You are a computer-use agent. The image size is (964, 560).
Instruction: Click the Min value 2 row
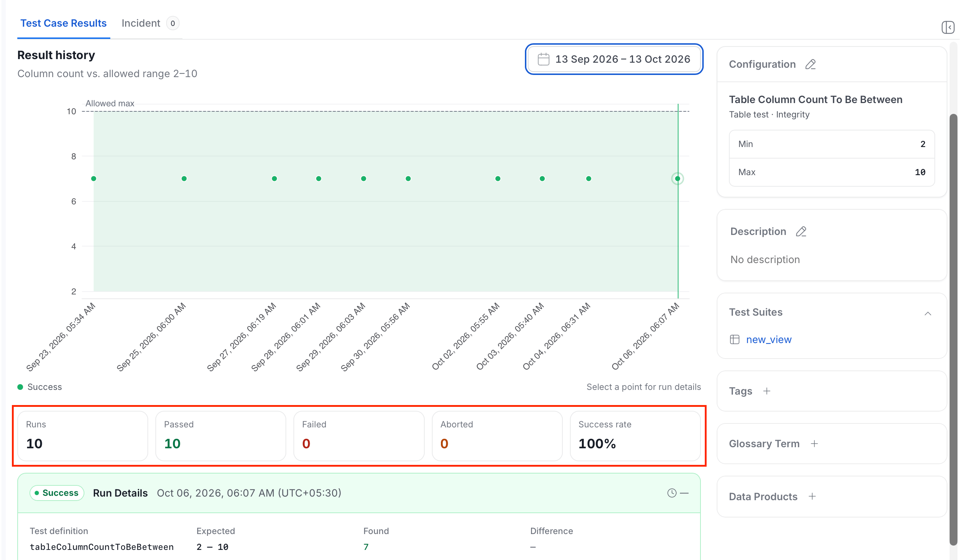(832, 144)
